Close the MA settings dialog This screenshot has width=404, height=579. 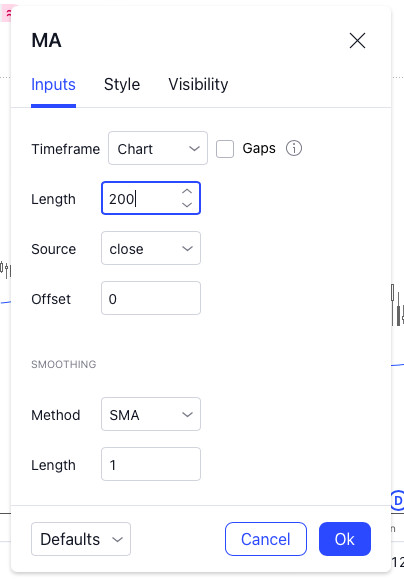pyautogui.click(x=357, y=40)
